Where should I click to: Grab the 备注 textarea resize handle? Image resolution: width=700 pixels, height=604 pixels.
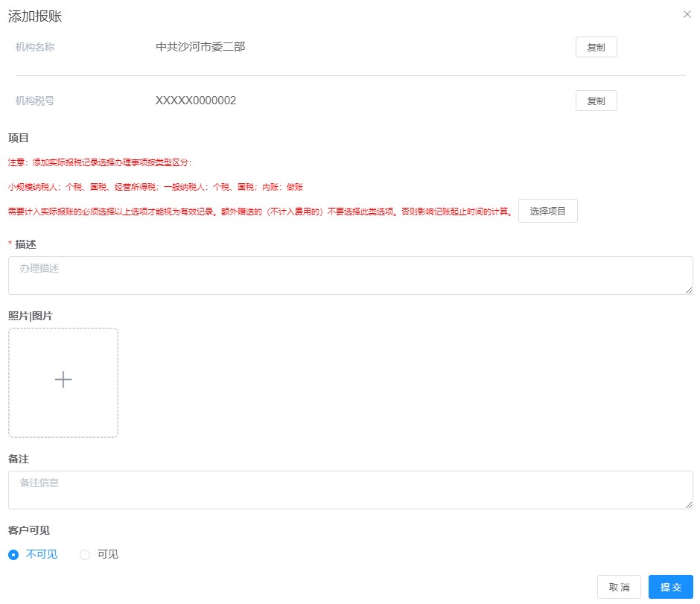pos(689,505)
